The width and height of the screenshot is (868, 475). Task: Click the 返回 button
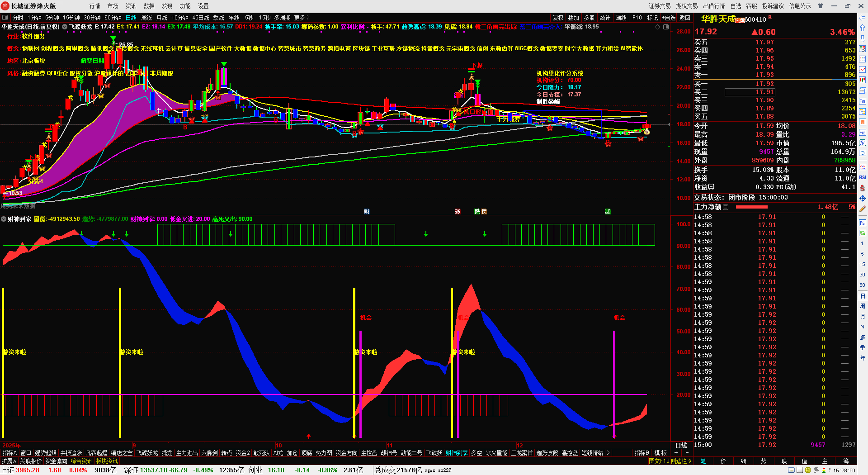pos(685,18)
